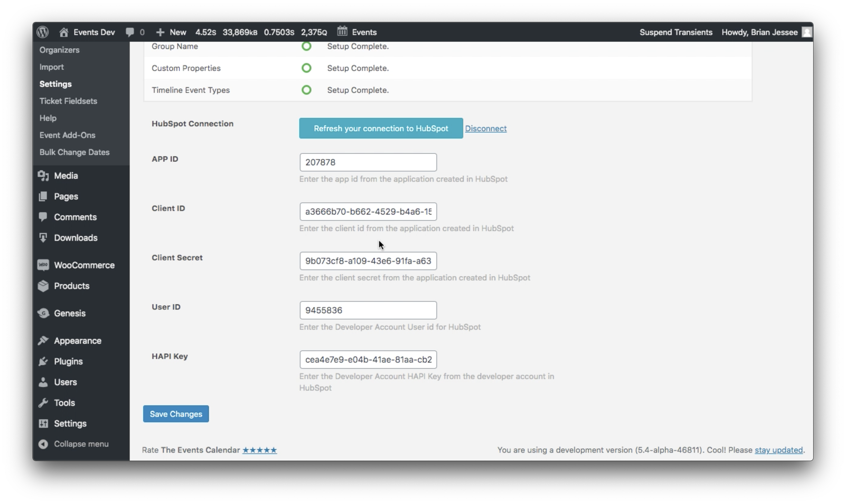Screen dimensions: 846x504
Task: Click into the Client Secret field
Action: pyautogui.click(x=368, y=261)
